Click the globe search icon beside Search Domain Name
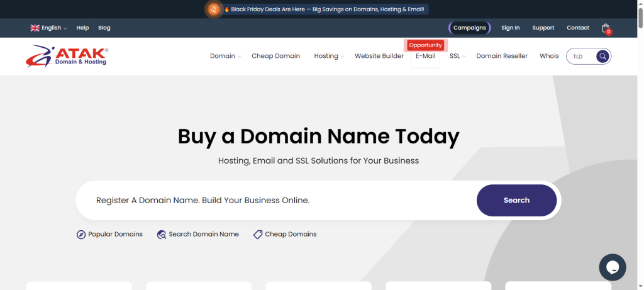 162,235
